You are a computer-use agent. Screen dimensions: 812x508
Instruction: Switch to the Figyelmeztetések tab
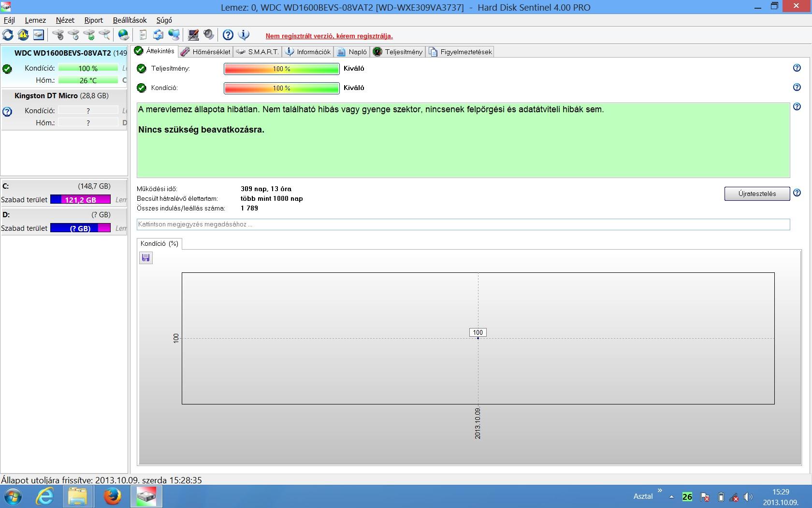460,52
